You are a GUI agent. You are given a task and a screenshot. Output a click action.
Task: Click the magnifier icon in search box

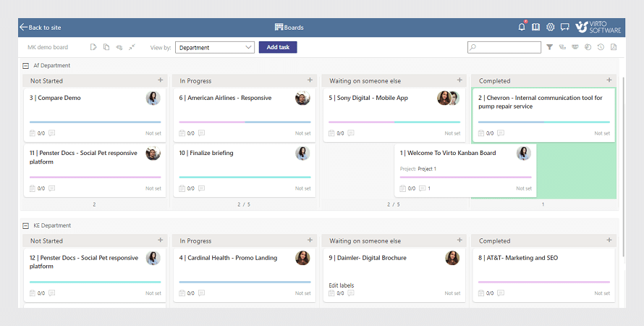pyautogui.click(x=473, y=47)
